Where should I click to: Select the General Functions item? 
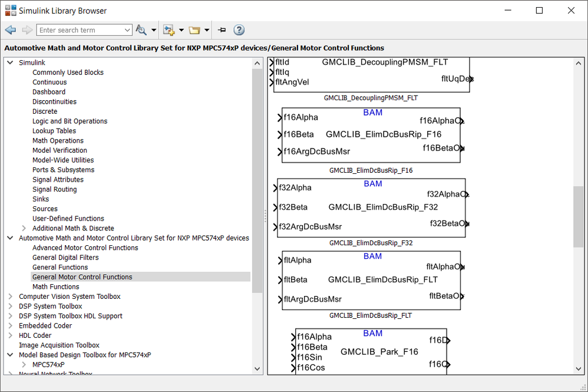(x=60, y=268)
